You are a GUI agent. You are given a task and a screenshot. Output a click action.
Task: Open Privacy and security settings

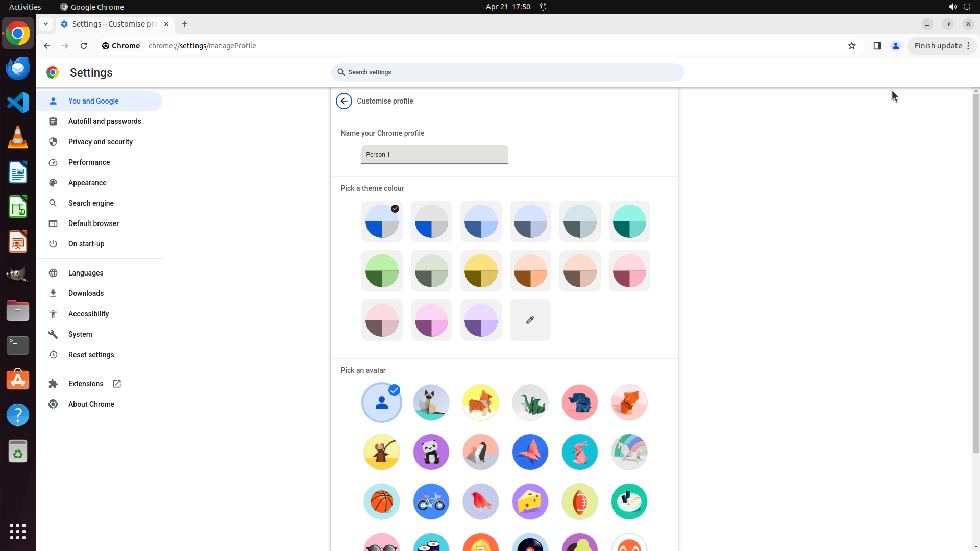tap(100, 142)
